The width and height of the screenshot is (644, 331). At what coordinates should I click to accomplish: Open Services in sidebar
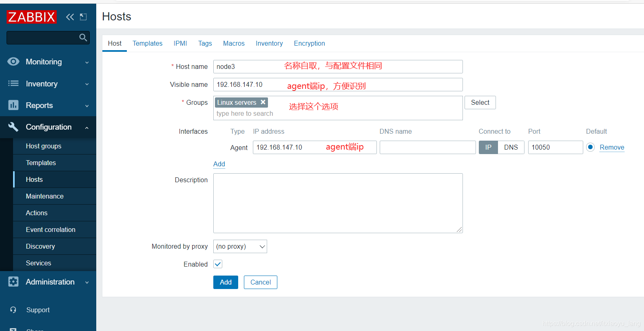[x=55, y=263]
